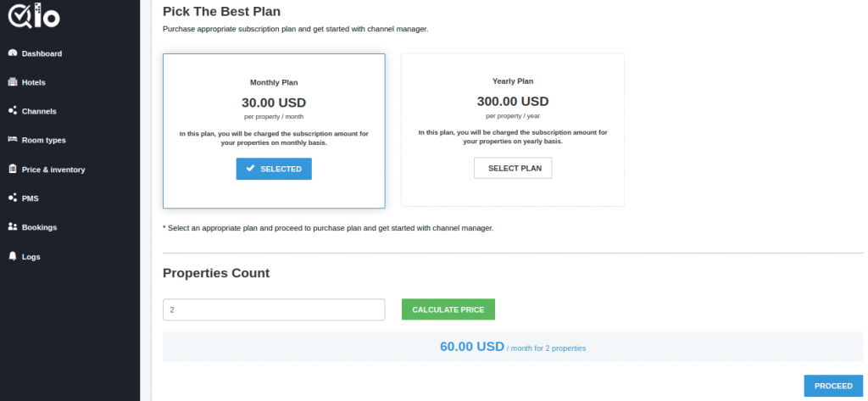The width and height of the screenshot is (868, 401).
Task: Click the Dashboard gauge icon
Action: pyautogui.click(x=13, y=53)
